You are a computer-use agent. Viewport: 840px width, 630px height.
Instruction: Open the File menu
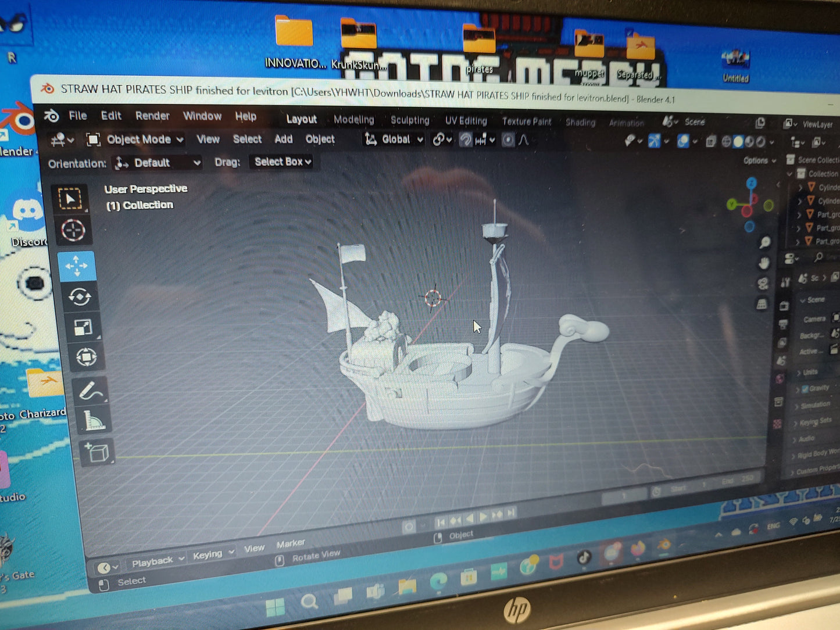pos(78,116)
